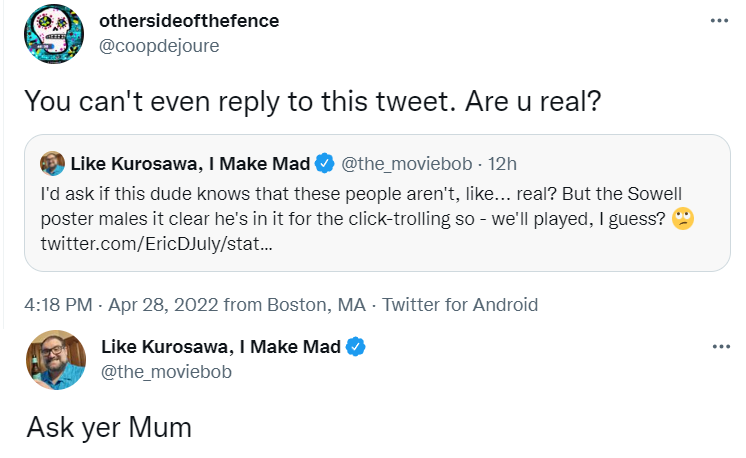The width and height of the screenshot is (746, 458).
Task: Open the reply author's profile photo
Action: pos(55,360)
